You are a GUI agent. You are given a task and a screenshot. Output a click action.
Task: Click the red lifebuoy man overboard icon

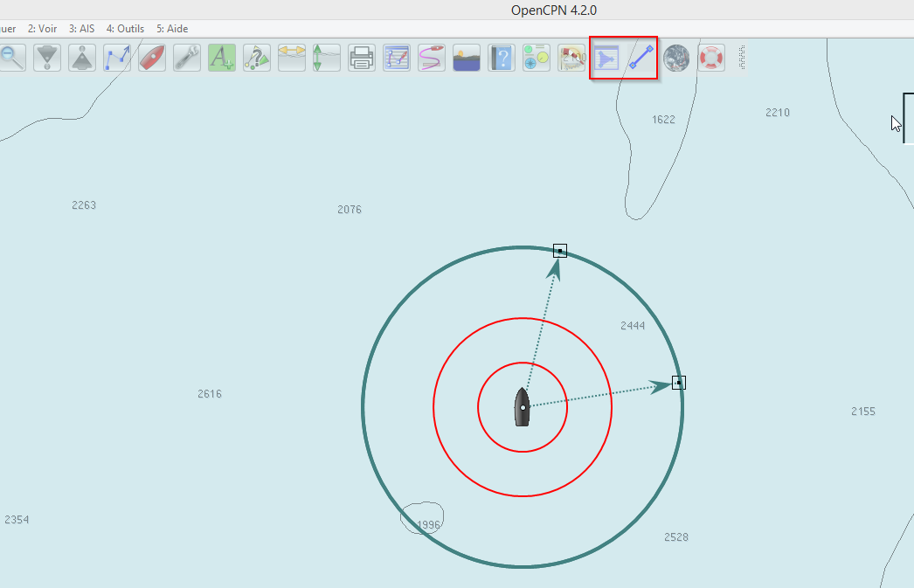pyautogui.click(x=711, y=59)
